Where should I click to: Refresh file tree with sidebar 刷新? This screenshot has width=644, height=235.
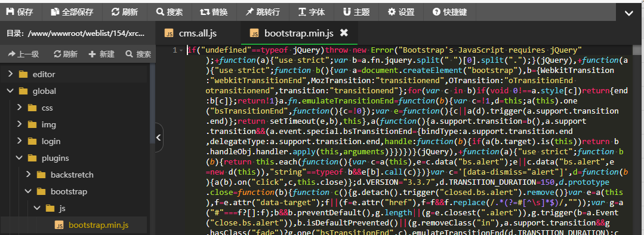[x=65, y=54]
